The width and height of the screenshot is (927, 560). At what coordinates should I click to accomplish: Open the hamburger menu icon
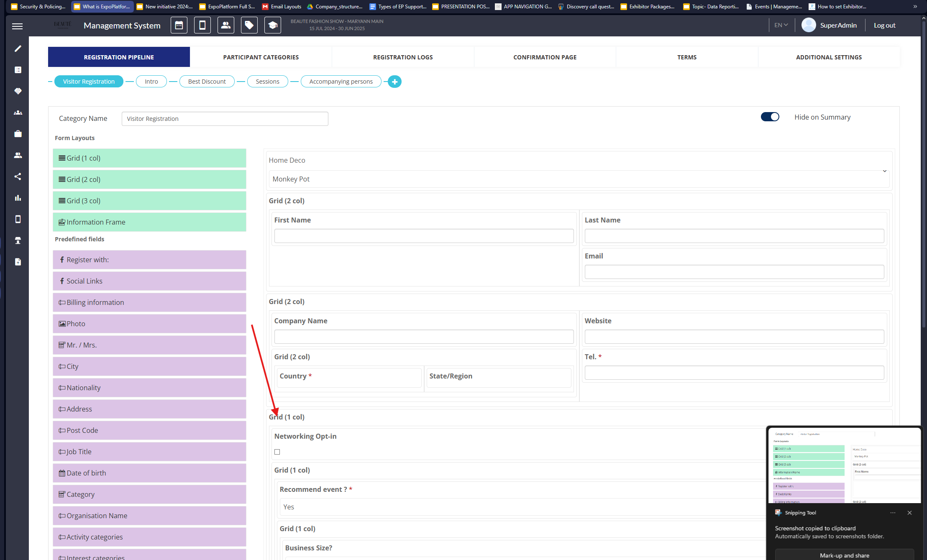pyautogui.click(x=18, y=26)
